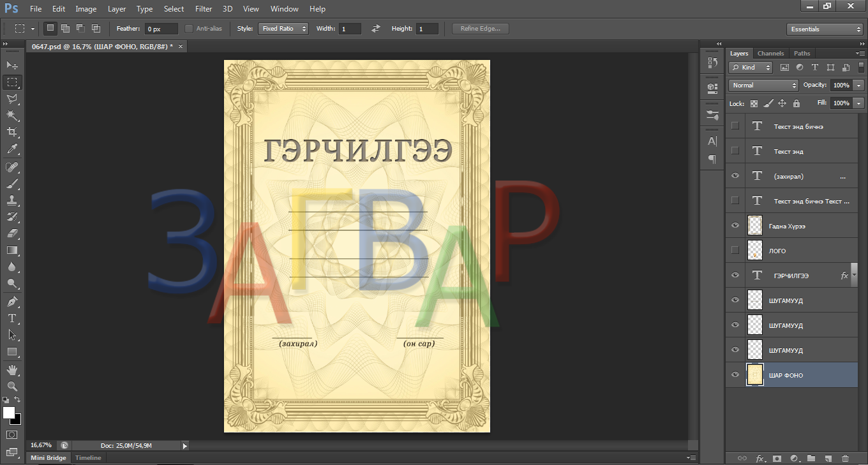Viewport: 868px width, 465px height.
Task: Close the 0647.psd document tab
Action: (180, 47)
